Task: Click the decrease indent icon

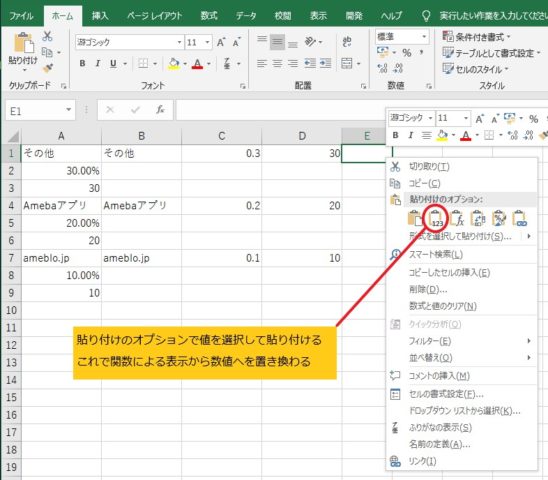Action: tap(310, 63)
